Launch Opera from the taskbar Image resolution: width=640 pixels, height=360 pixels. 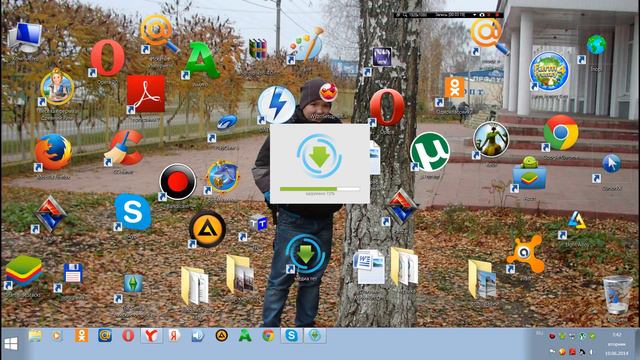[x=128, y=336]
